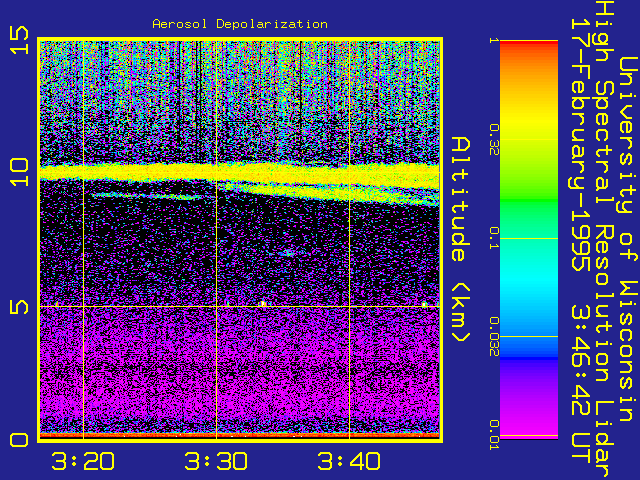Click the colorbar label 0.01
Viewport: 640px width, 480px height.
click(x=494, y=435)
